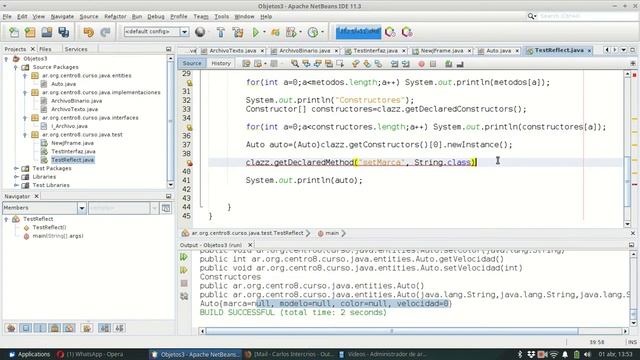This screenshot has width=640, height=360.
Task: Click the Clean and Build Project icon
Action: 238,32
